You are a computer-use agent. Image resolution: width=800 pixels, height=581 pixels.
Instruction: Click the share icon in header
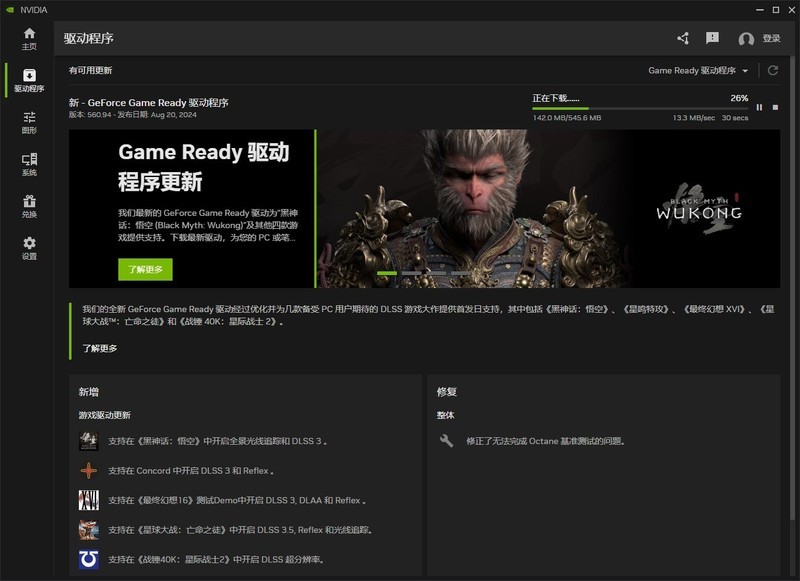click(683, 38)
